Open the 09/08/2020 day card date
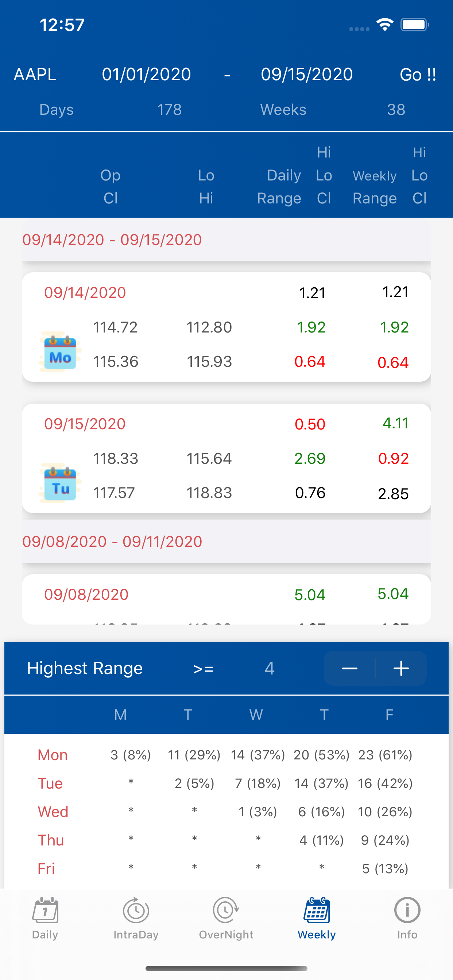This screenshot has height=980, width=453. click(x=86, y=594)
